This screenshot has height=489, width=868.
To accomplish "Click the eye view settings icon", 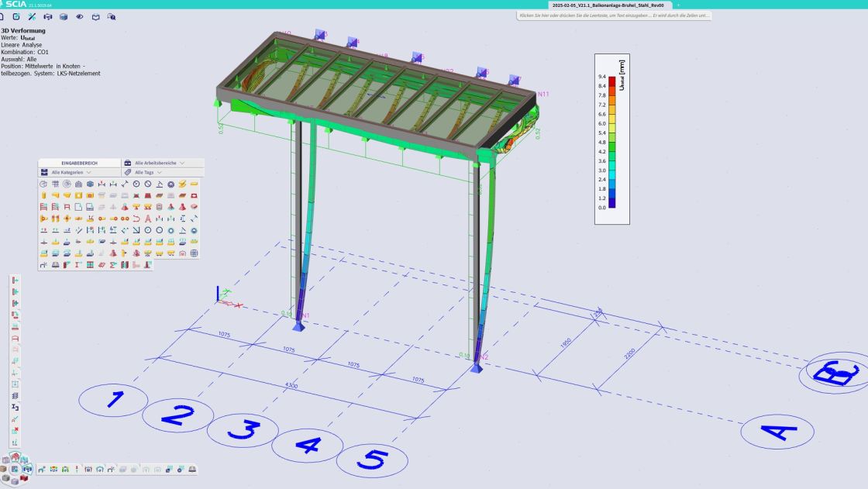I will [x=80, y=16].
